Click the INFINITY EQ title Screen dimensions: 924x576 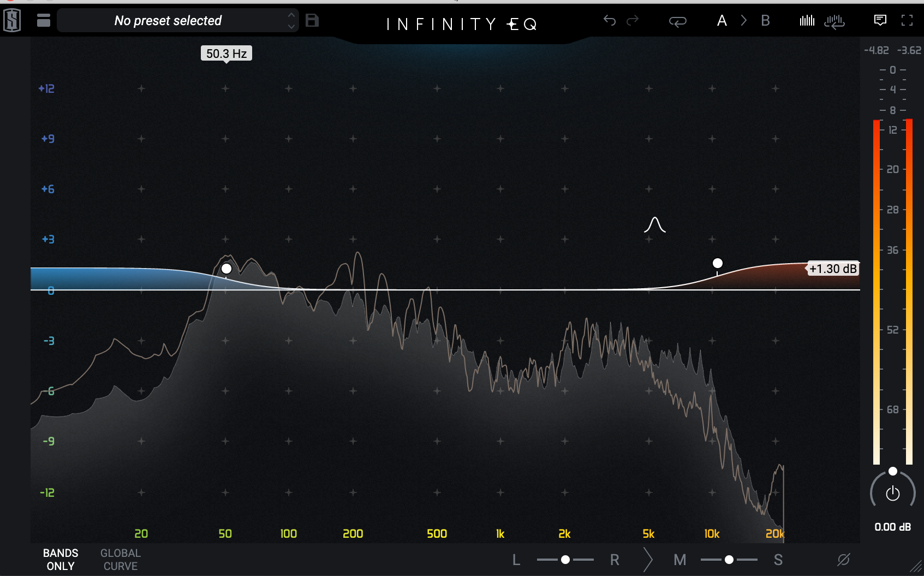pyautogui.click(x=462, y=24)
